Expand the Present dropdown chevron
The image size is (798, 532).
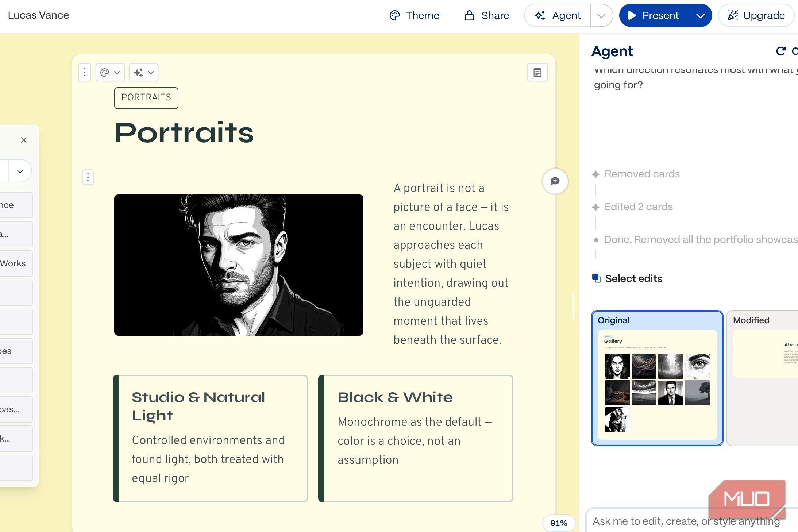click(700, 15)
